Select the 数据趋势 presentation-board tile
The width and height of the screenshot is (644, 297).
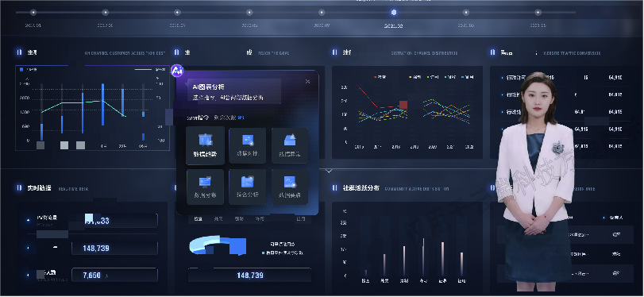[206, 145]
